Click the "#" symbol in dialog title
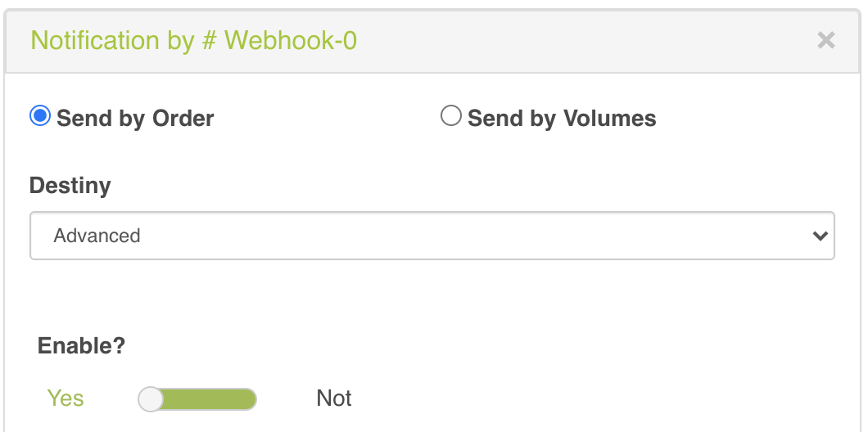The height and width of the screenshot is (432, 868). point(209,40)
